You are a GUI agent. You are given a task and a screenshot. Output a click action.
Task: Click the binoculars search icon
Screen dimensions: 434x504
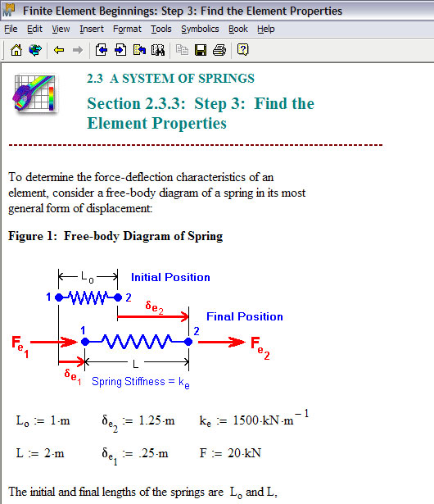[x=158, y=50]
